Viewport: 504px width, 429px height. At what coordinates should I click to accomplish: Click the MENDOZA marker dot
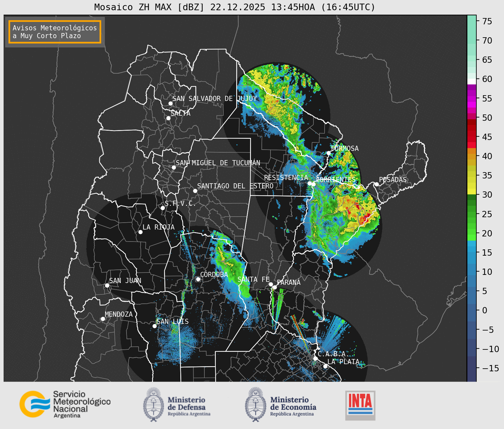point(103,319)
